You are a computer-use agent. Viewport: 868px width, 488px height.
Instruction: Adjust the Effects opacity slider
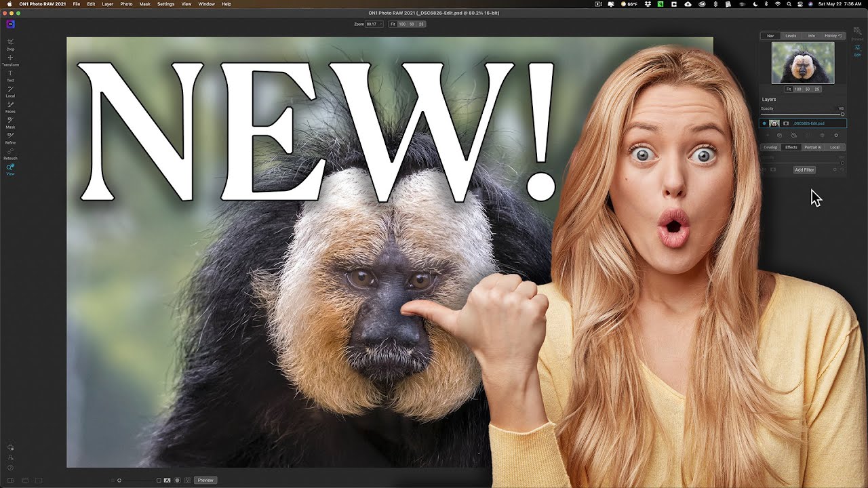tap(803, 163)
